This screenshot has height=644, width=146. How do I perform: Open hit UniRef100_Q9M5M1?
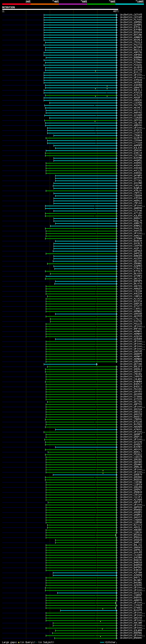coord(131,22)
